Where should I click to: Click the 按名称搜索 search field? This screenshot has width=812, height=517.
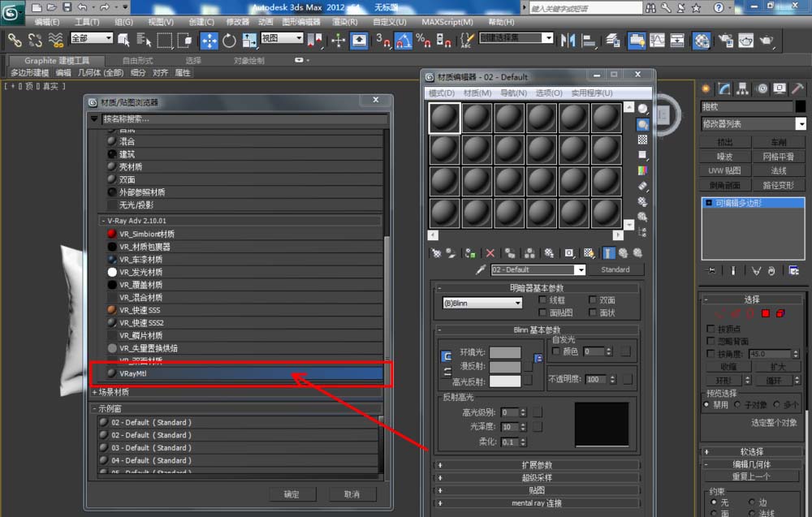244,119
